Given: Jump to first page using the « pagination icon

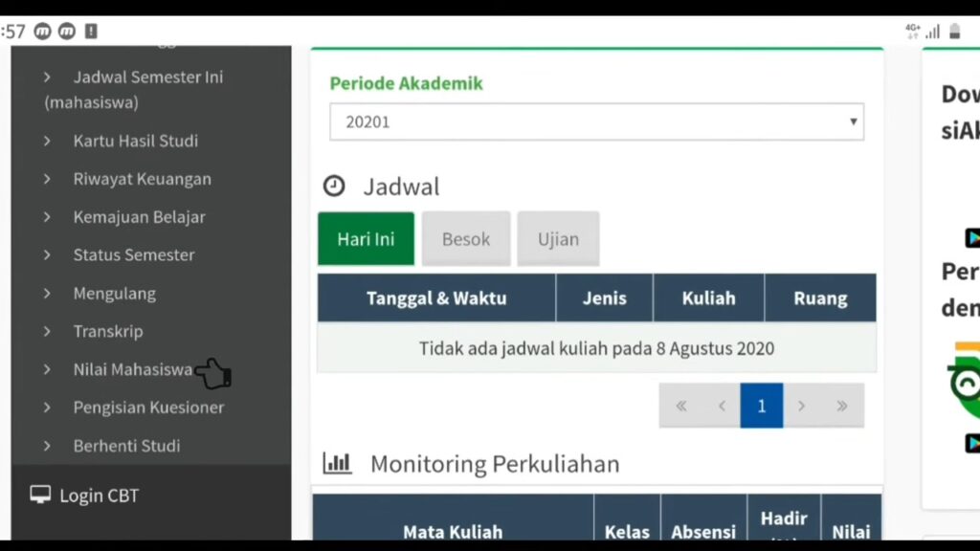Looking at the screenshot, I should click(x=681, y=406).
